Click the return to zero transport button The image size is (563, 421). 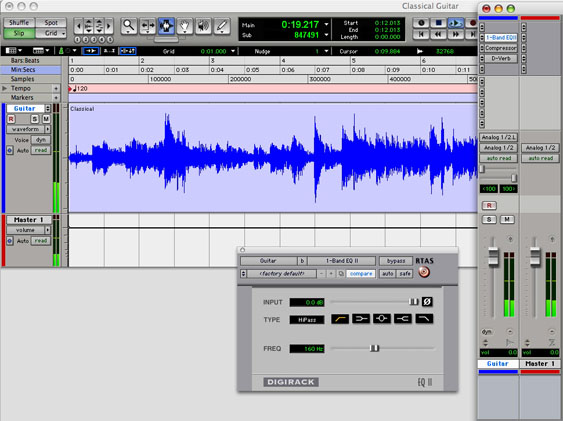(x=421, y=34)
